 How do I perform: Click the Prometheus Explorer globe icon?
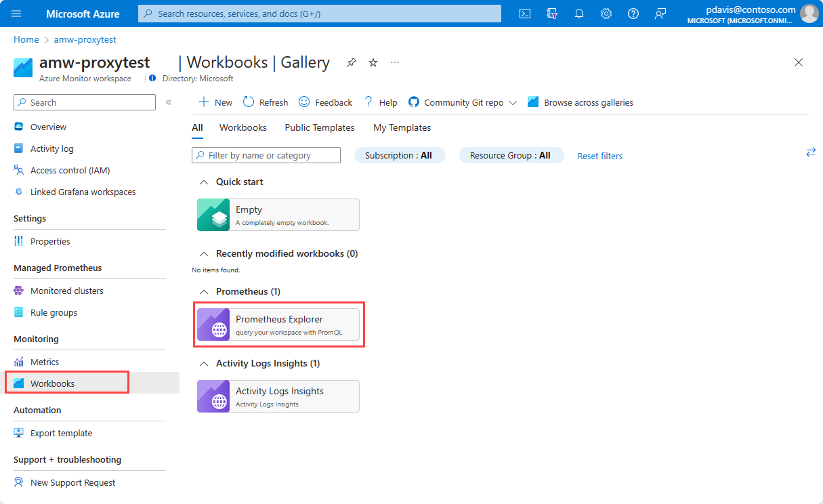pyautogui.click(x=219, y=330)
